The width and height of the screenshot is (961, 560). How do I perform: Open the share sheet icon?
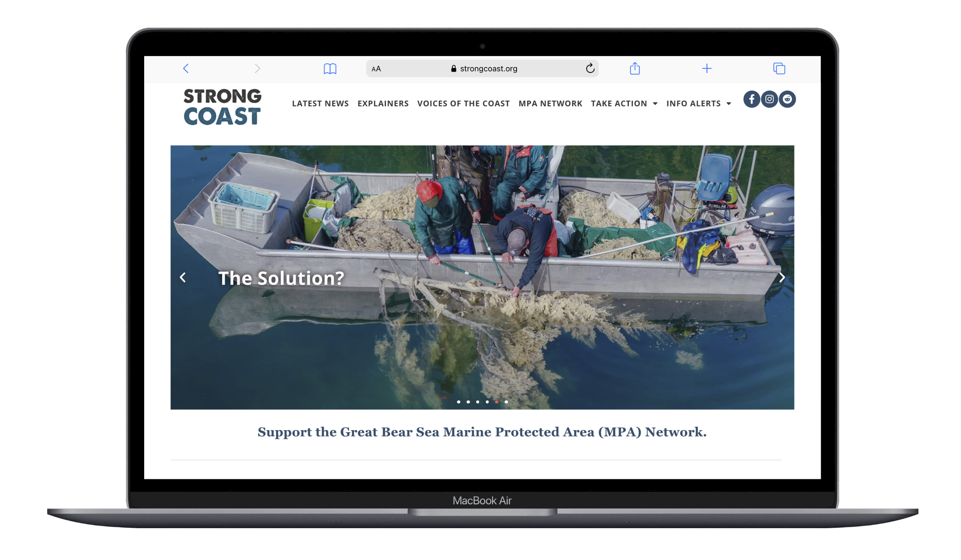pos(634,68)
